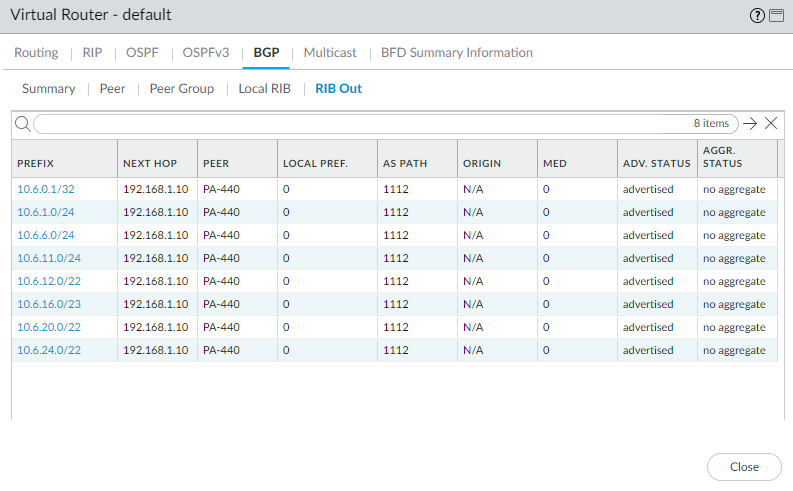Open BFD Summary Information tab

pos(456,52)
